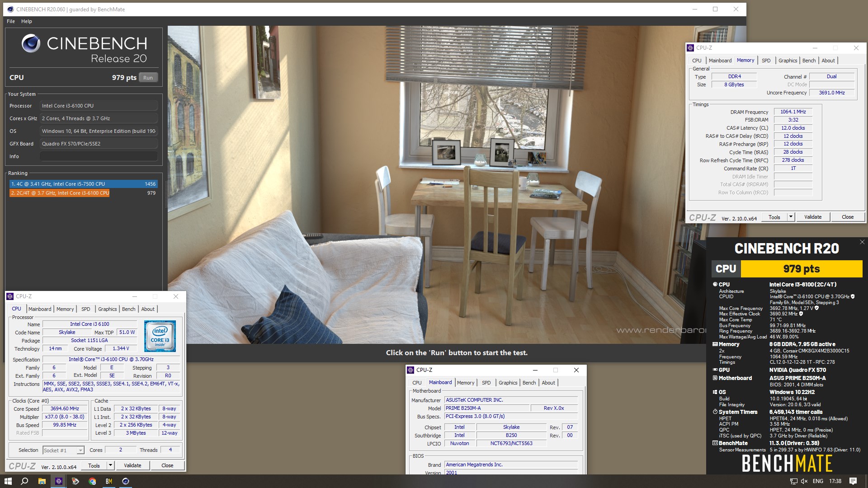Open taskbar search magnifier

[x=24, y=481]
